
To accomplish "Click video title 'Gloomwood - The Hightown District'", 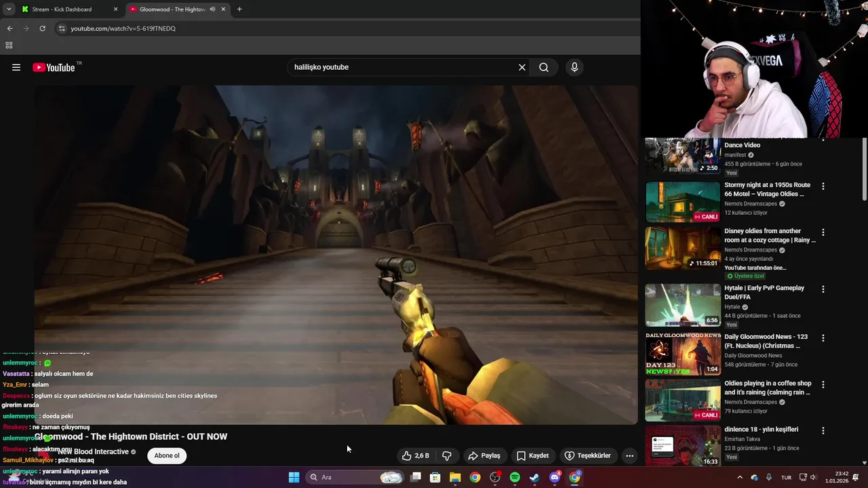I will click(x=131, y=437).
